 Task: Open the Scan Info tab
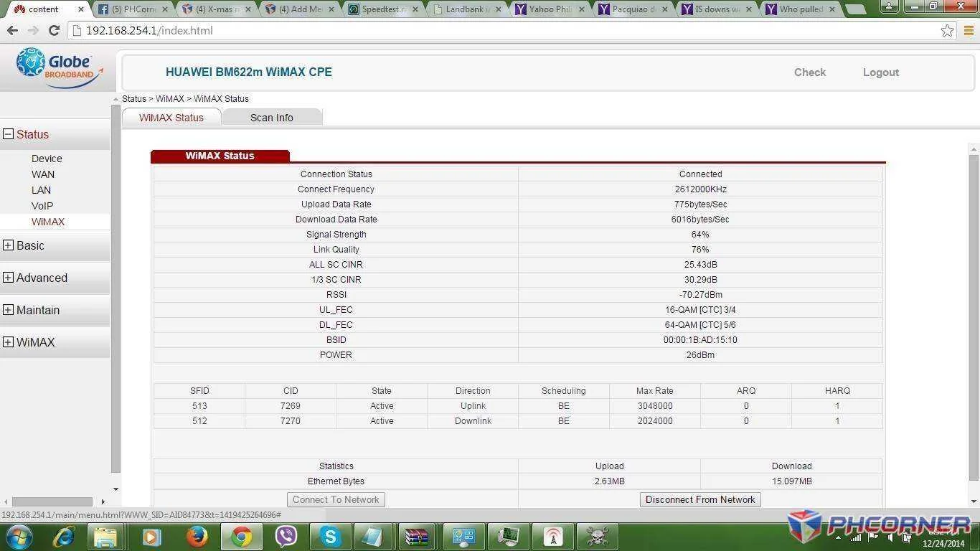(272, 118)
